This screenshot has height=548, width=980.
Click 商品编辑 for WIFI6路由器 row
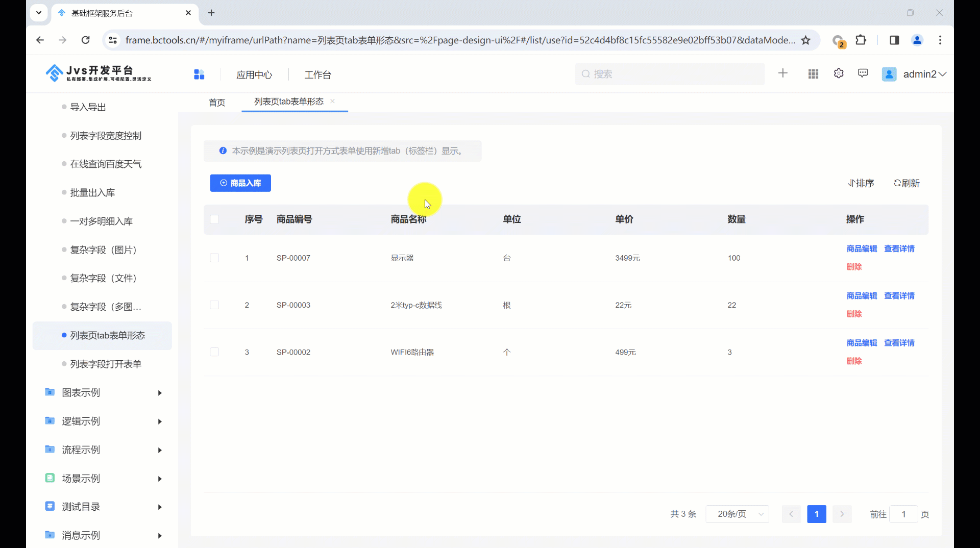862,343
